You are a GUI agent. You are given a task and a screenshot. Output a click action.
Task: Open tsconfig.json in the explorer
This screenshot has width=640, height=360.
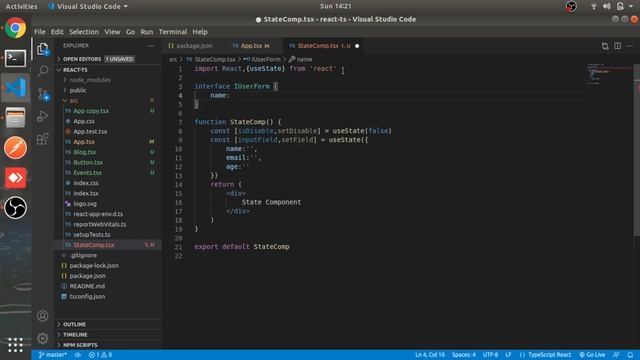pyautogui.click(x=108, y=296)
